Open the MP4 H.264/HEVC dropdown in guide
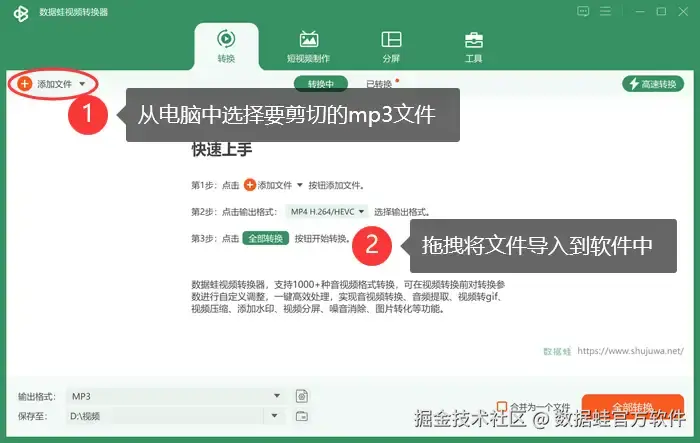Screen dimensions: 700x443 pyautogui.click(x=327, y=212)
